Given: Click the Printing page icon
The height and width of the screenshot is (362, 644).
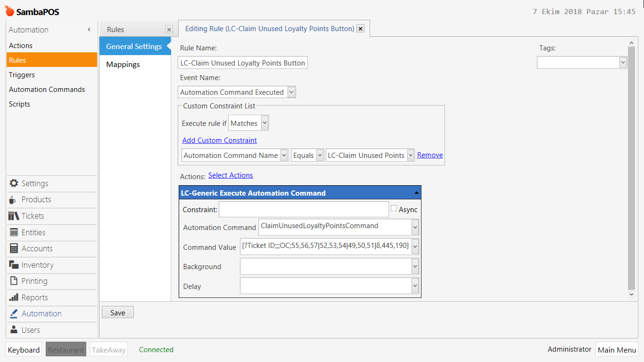Looking at the screenshot, I should pos(14,281).
